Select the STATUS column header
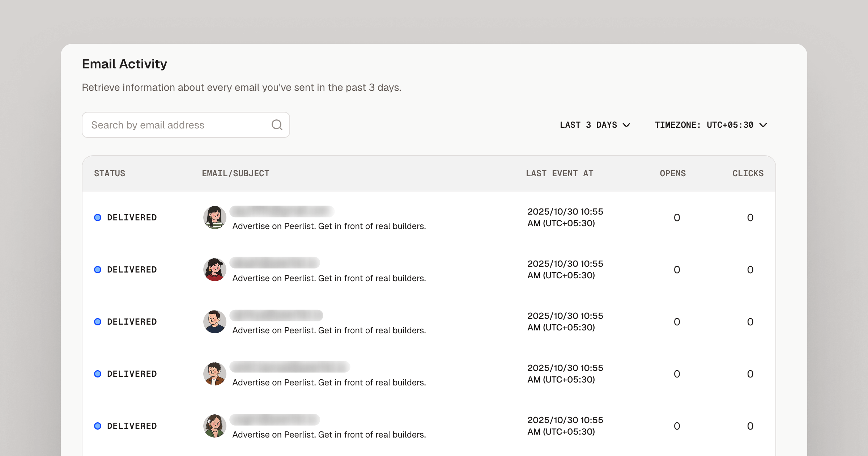 point(109,173)
